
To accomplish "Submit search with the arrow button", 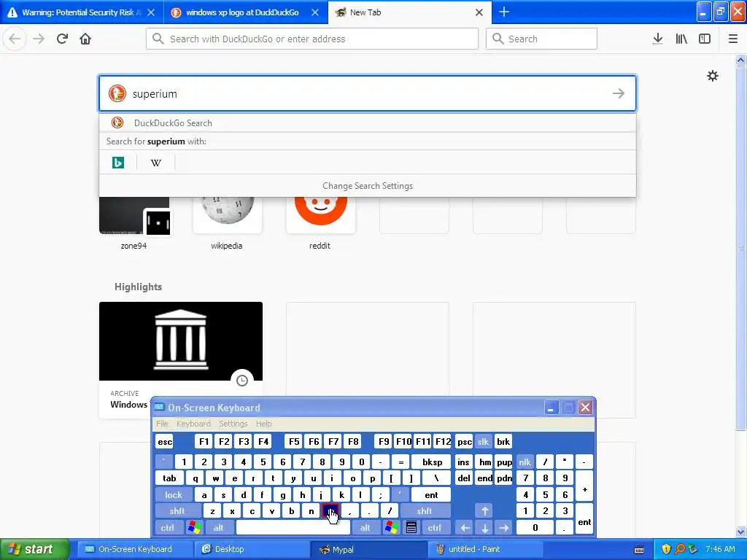I will 619,93.
